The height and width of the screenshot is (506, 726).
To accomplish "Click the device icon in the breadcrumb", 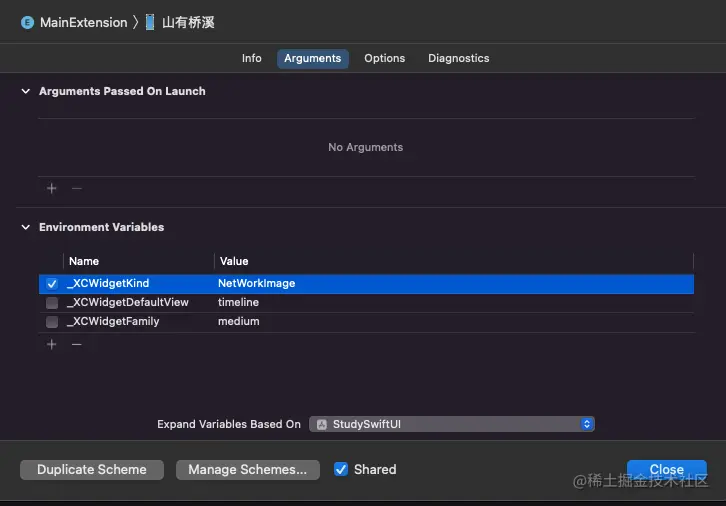I will coord(150,22).
